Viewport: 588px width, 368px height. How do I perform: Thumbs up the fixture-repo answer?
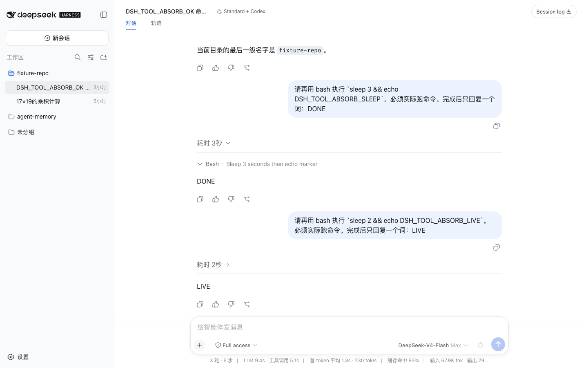click(x=216, y=68)
